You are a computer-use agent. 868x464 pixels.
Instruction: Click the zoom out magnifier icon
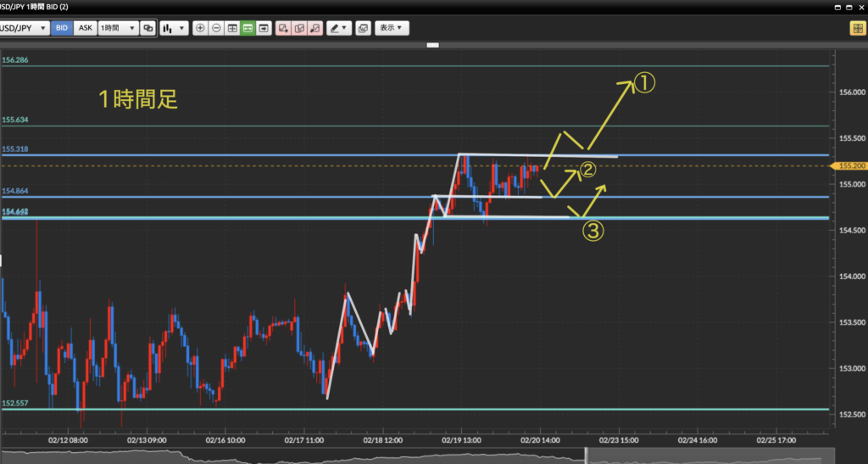pos(216,28)
